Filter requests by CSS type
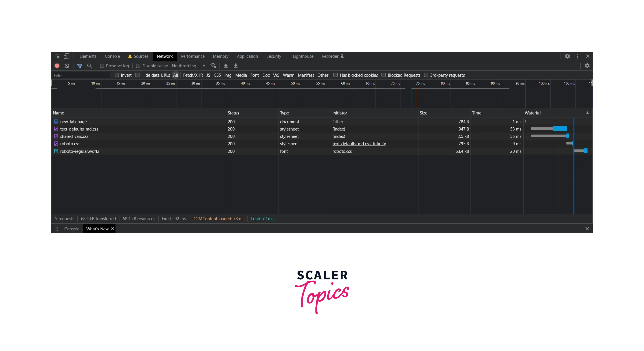Viewport: 644px width, 351px height. pos(217,75)
